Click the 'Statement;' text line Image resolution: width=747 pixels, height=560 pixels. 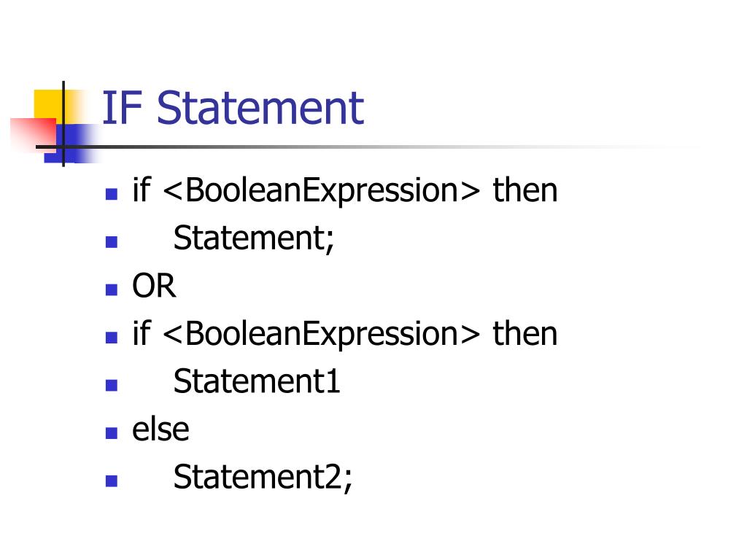pyautogui.click(x=253, y=238)
